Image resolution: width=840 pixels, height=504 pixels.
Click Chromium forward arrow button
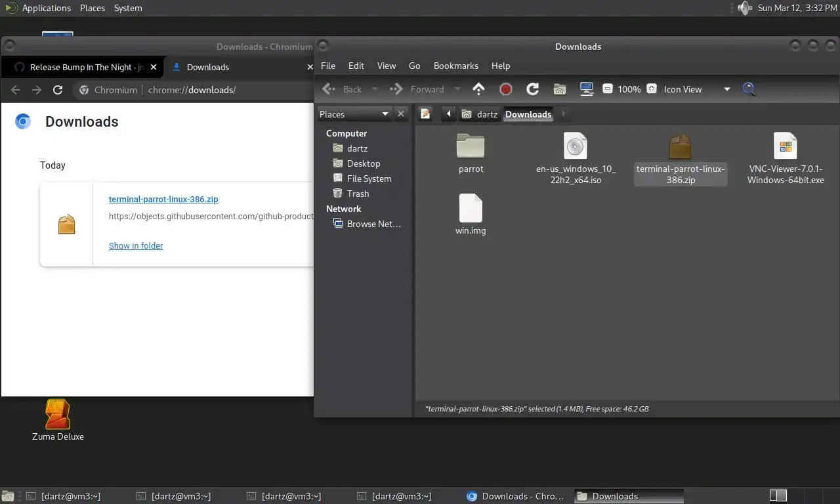point(37,90)
